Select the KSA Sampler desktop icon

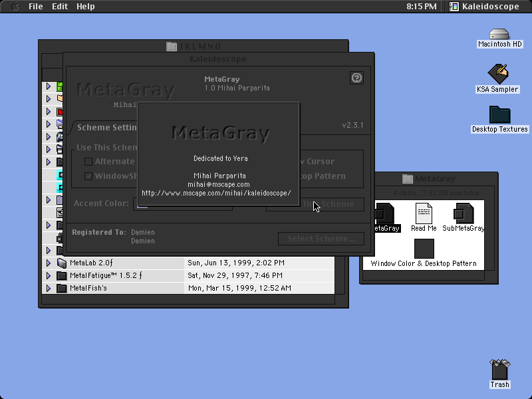(497, 74)
